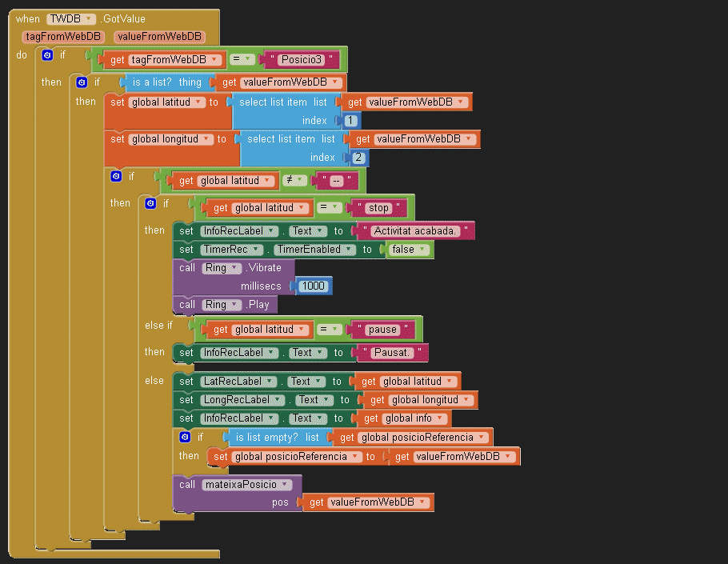
Task: Edit the 'Activitat acabada.' text value
Action: (x=415, y=231)
